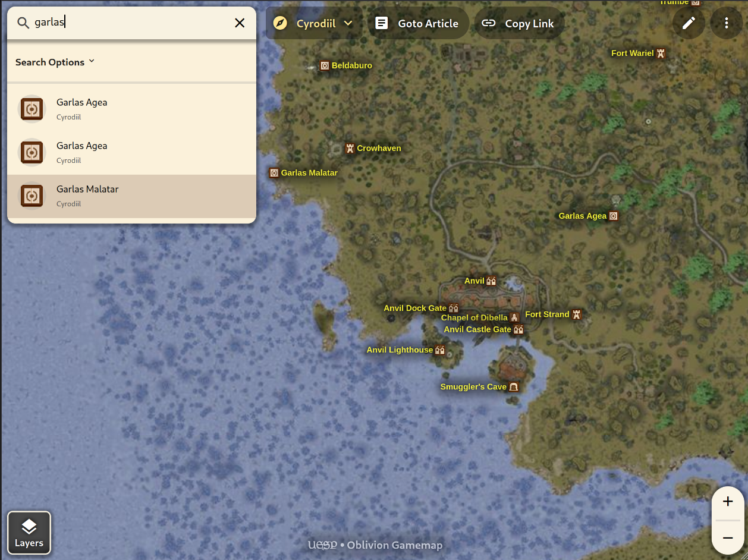The image size is (748, 560).
Task: Click the Garlas Agea map marker icon
Action: (614, 216)
